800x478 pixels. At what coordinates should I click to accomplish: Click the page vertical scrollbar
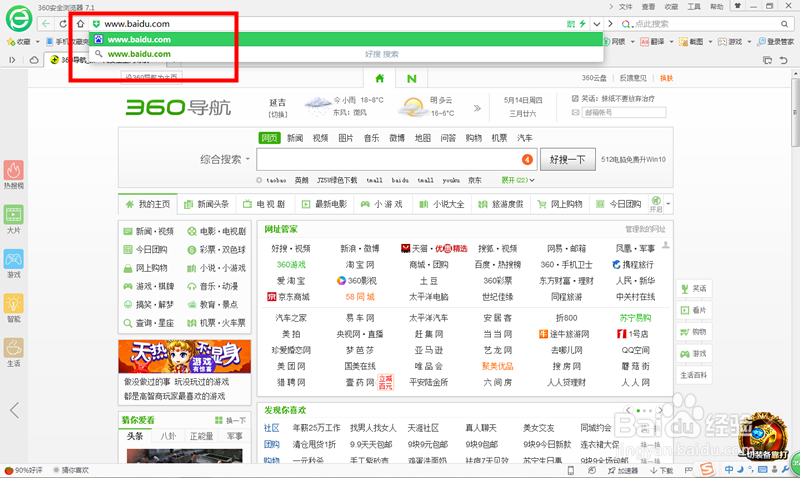pos(795,110)
